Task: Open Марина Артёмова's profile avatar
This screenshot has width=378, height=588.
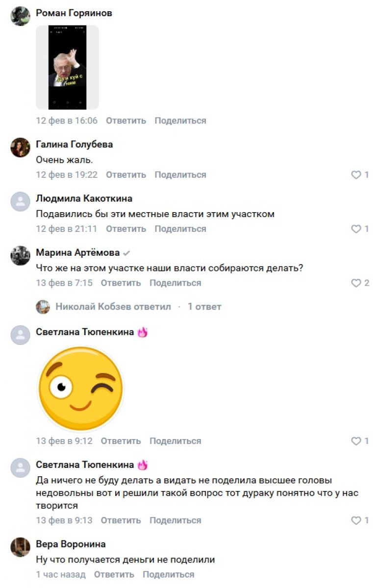Action: [21, 256]
